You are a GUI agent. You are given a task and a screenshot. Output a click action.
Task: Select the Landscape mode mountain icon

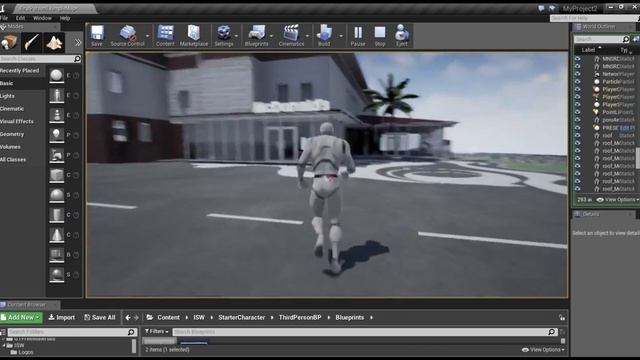pyautogui.click(x=54, y=42)
